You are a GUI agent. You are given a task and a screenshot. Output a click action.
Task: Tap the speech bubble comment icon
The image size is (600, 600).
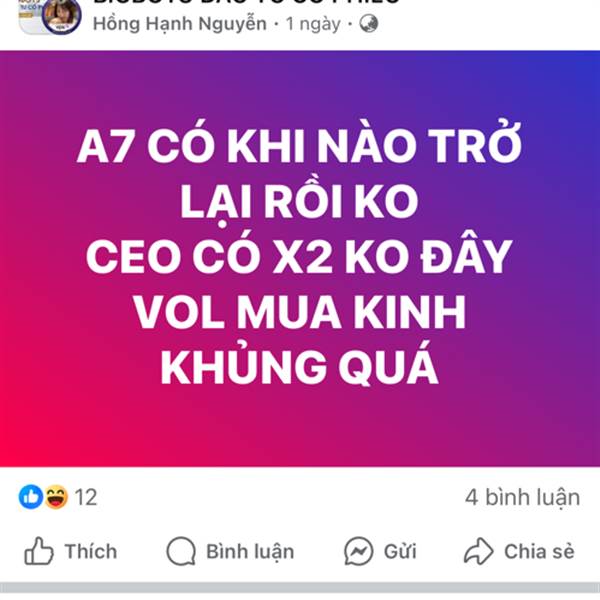181,551
